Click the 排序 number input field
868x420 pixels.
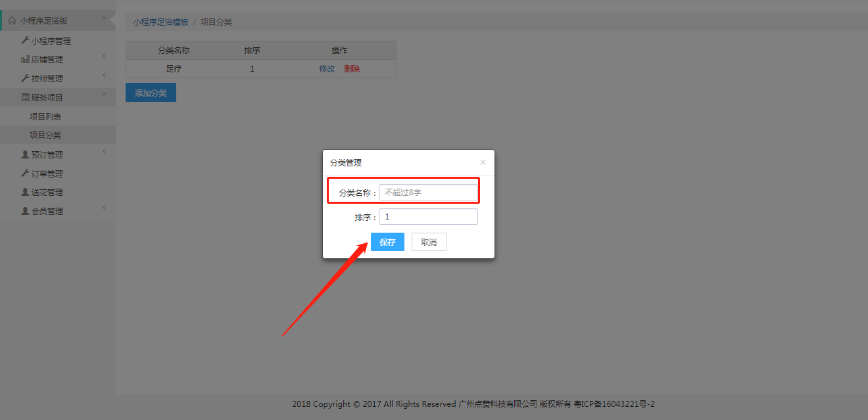pyautogui.click(x=428, y=217)
